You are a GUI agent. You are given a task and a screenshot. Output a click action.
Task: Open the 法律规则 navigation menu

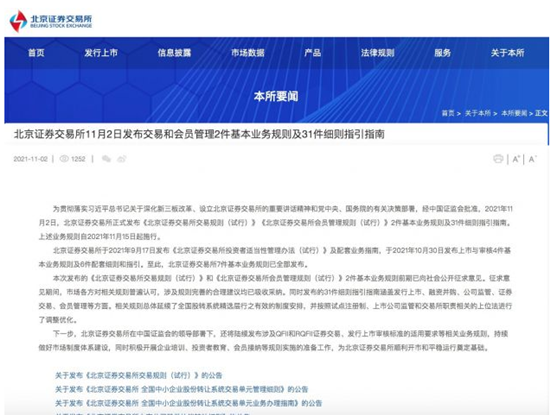tap(378, 53)
